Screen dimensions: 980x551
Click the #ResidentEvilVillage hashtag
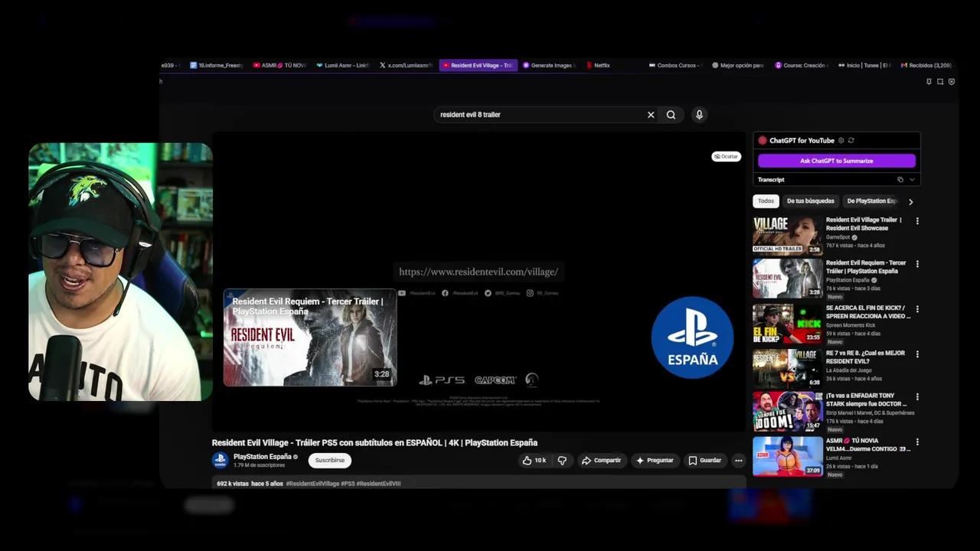(x=312, y=484)
